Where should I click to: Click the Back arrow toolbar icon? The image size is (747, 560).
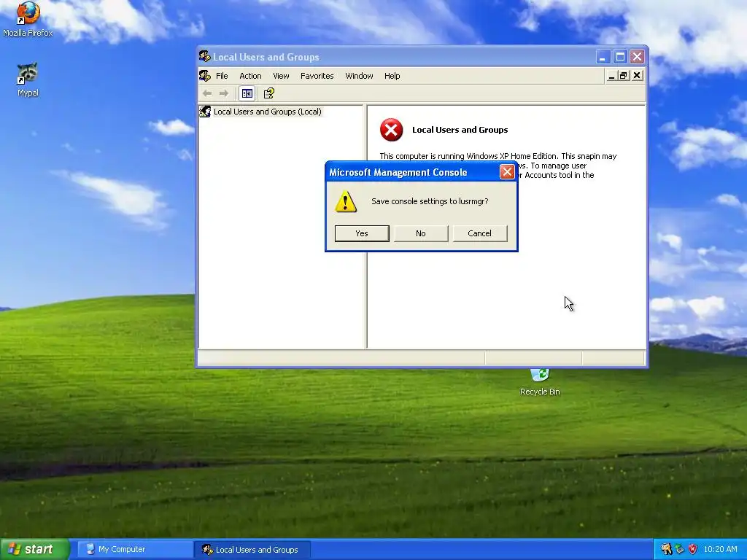pos(207,93)
